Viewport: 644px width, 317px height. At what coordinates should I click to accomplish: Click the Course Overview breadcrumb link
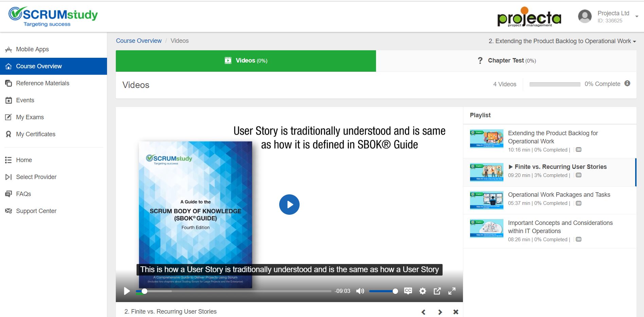click(139, 41)
